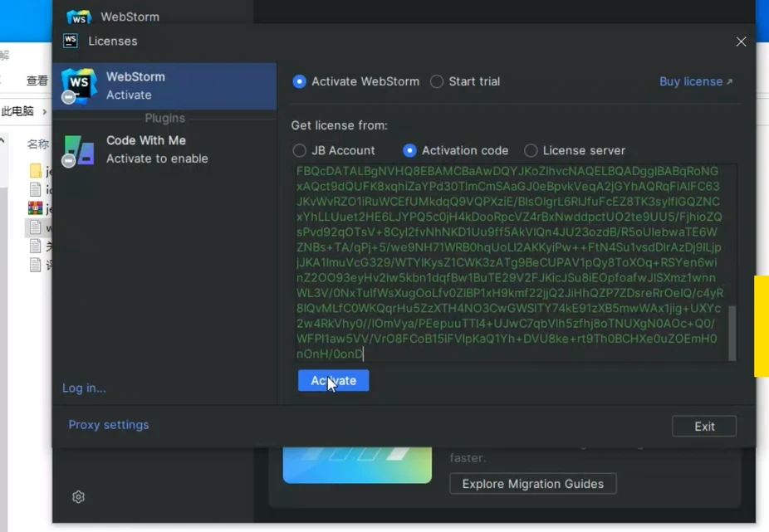769x532 pixels.
Task: Click the blue Activate button
Action: tap(334, 380)
